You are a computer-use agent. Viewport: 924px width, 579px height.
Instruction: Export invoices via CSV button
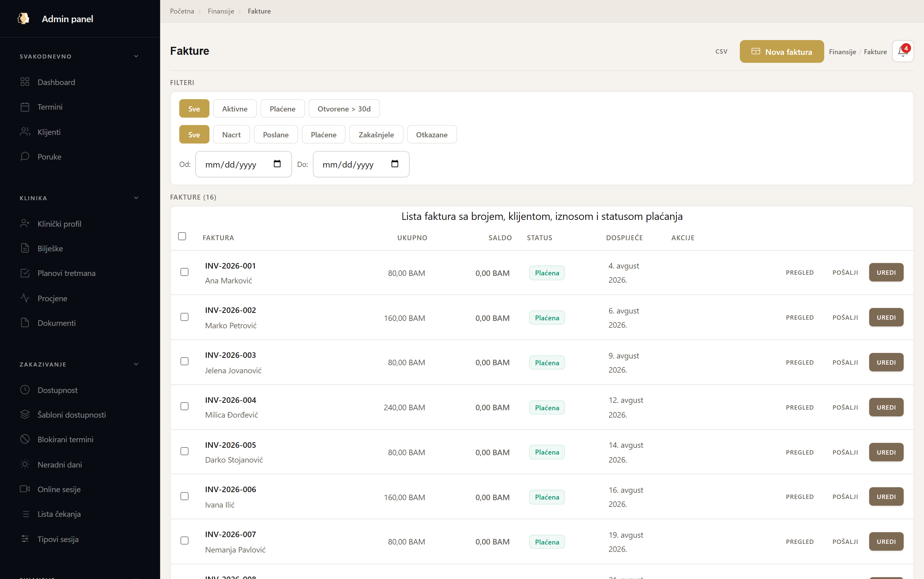coord(721,51)
